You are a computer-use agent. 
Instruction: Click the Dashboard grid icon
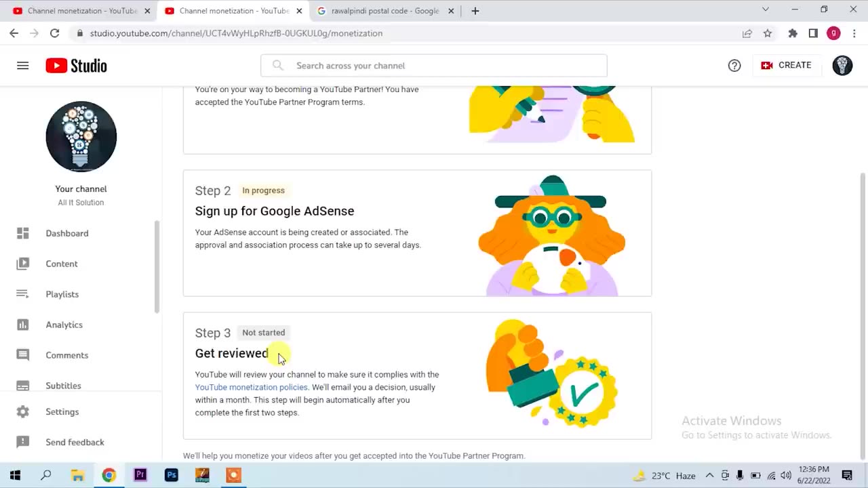click(23, 233)
